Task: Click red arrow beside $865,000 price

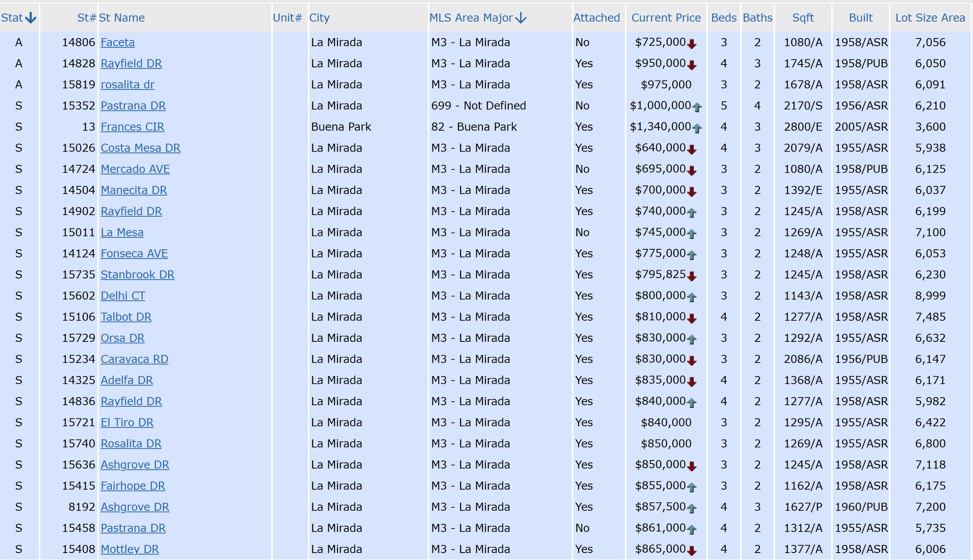Action: tap(692, 551)
